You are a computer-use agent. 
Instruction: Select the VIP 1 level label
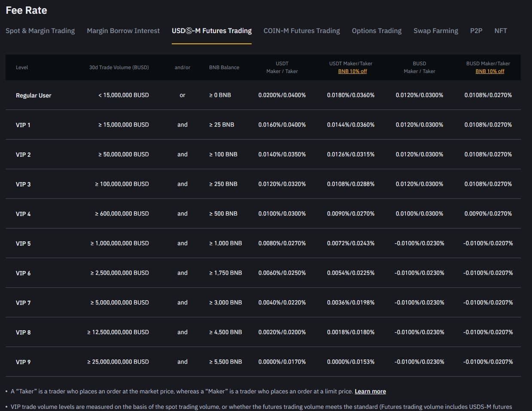point(23,125)
